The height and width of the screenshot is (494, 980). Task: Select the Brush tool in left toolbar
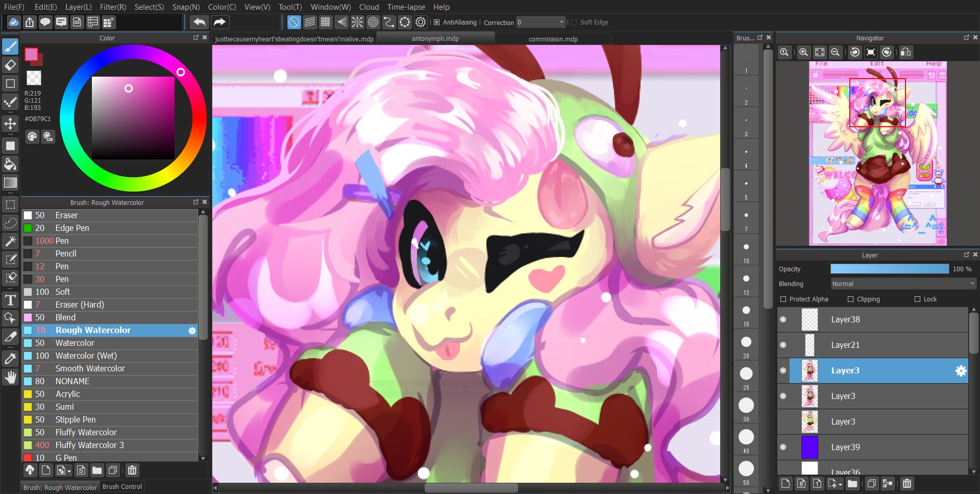[10, 46]
